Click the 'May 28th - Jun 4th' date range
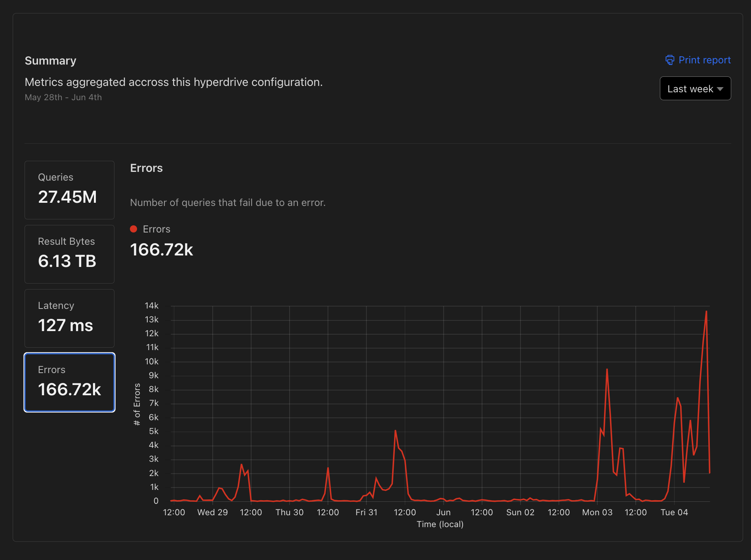This screenshot has height=560, width=751. point(63,97)
